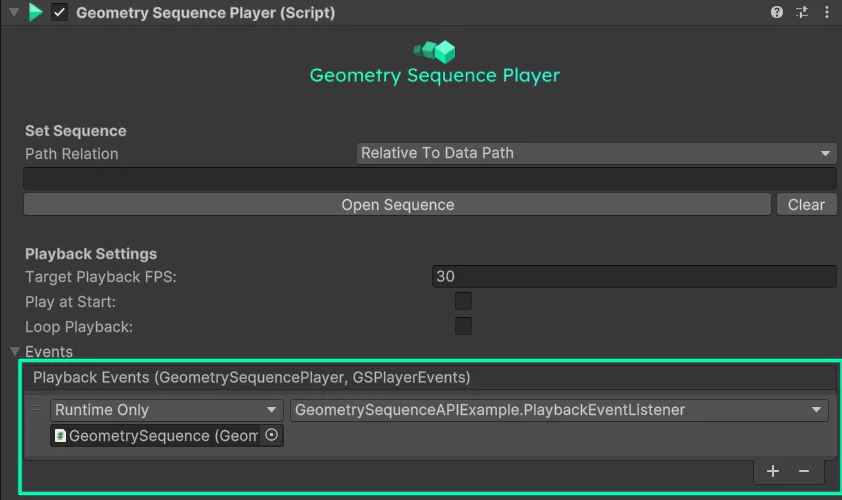Open the component three-dot options menu
Viewport: 842px width, 500px height.
(826, 12)
